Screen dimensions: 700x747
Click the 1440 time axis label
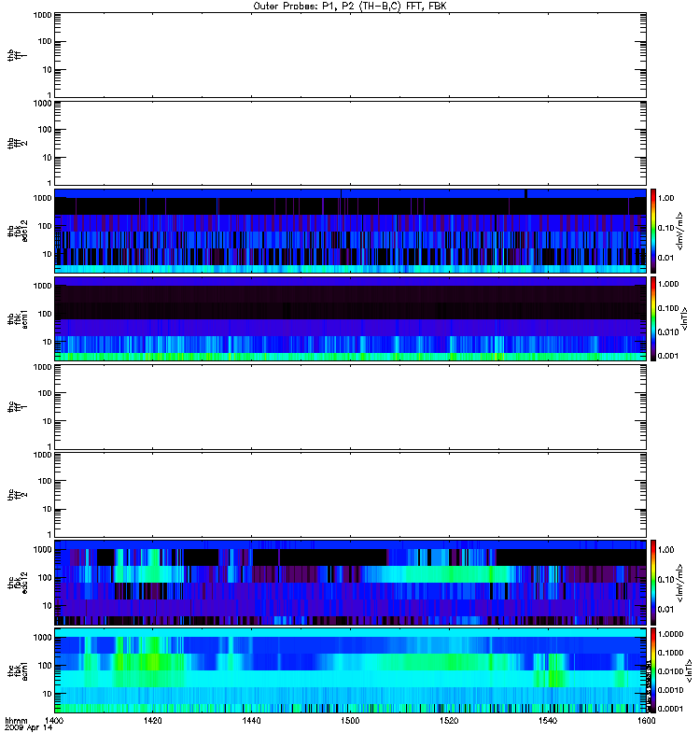[x=251, y=720]
